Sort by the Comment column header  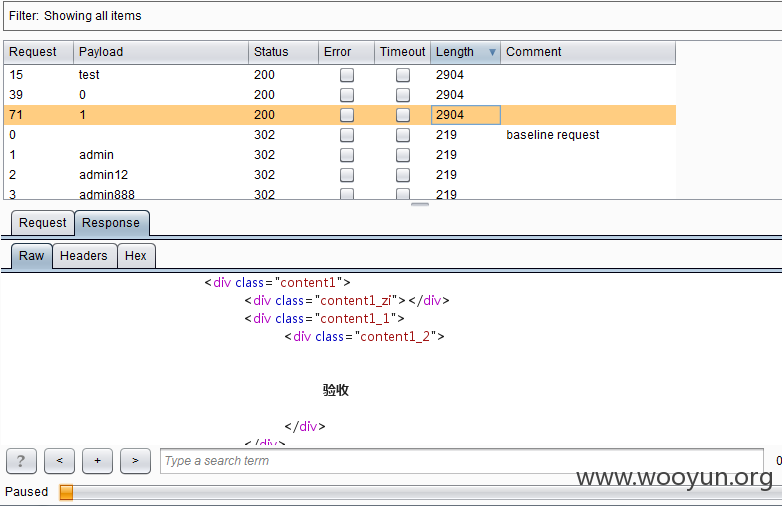click(587, 52)
